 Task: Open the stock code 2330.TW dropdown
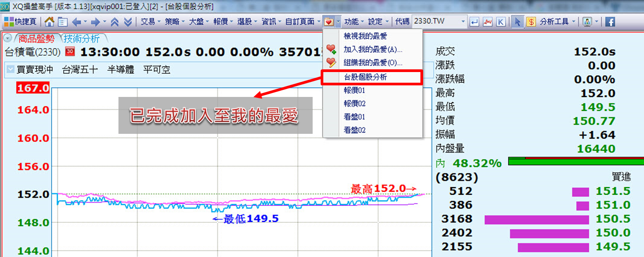coord(463,22)
